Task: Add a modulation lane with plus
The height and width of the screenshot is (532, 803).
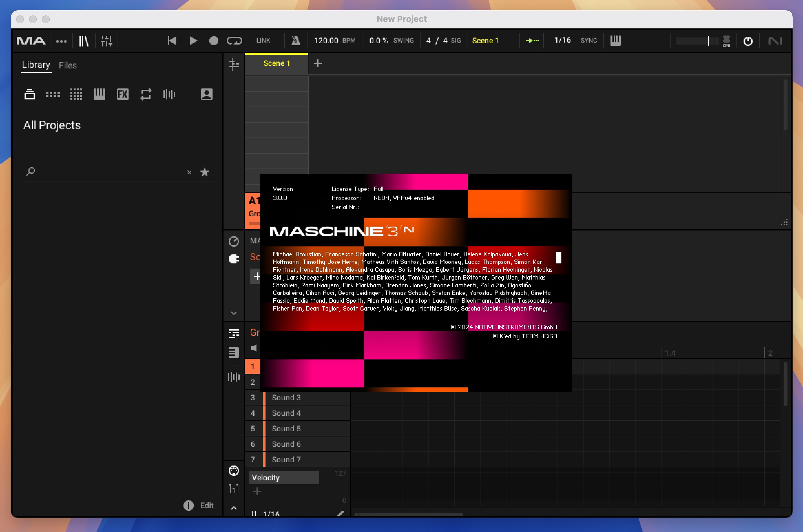Action: (257, 491)
